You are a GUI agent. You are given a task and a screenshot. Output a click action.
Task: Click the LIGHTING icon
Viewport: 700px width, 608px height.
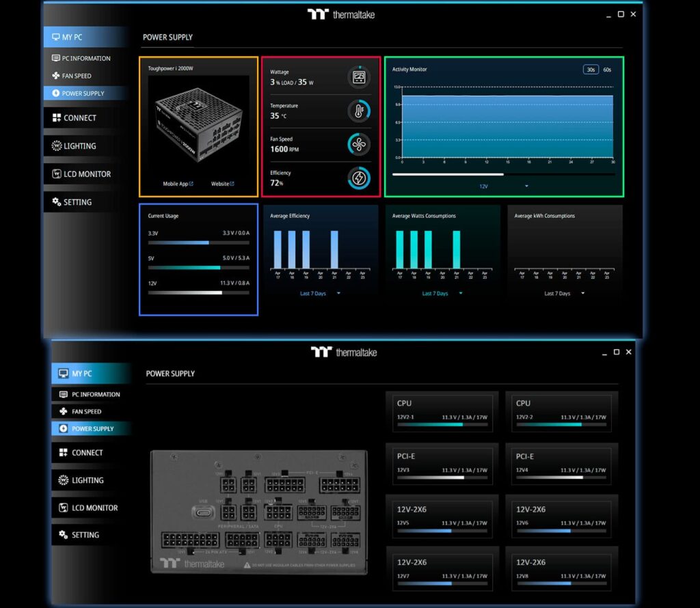(x=58, y=146)
